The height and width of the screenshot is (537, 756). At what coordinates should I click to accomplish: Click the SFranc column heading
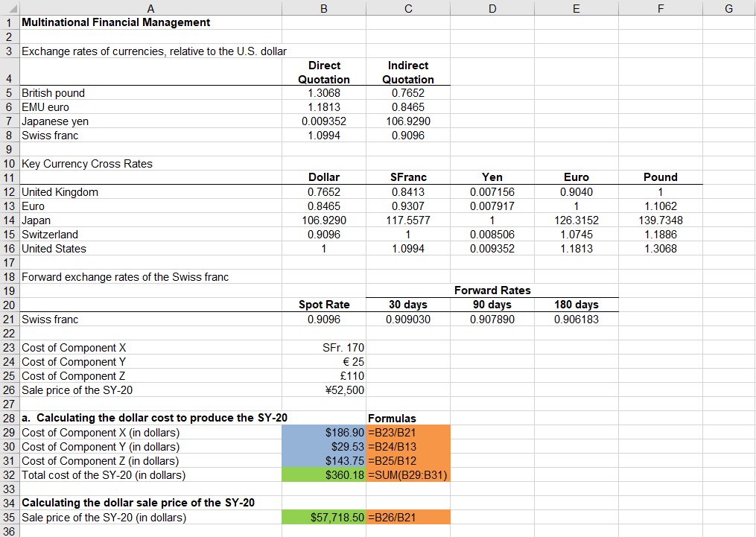pos(408,177)
